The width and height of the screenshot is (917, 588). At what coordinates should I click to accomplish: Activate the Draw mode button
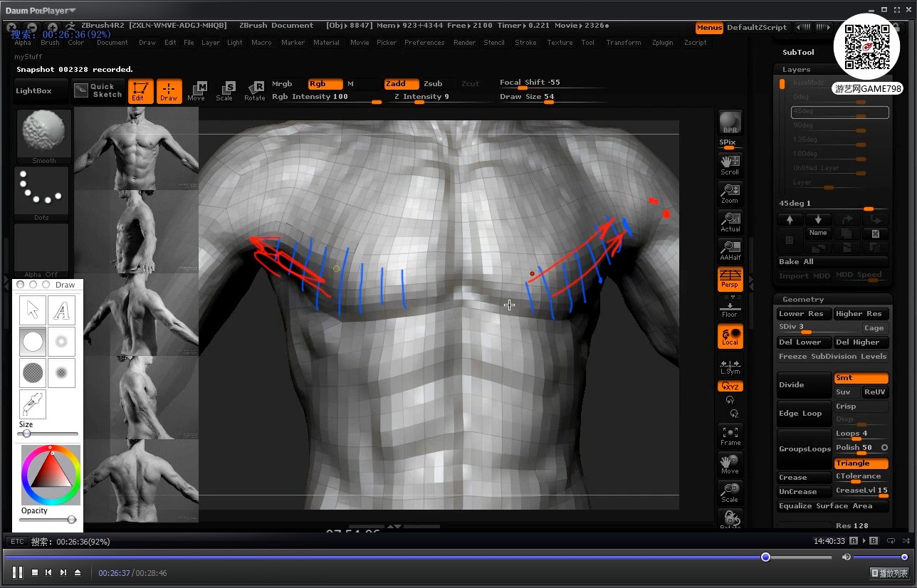click(169, 91)
